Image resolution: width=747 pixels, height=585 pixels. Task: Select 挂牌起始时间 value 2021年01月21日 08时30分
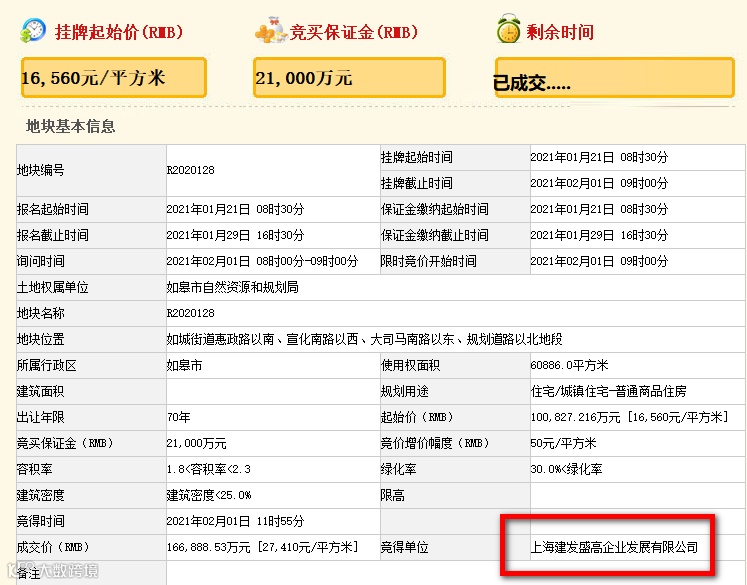click(x=599, y=157)
